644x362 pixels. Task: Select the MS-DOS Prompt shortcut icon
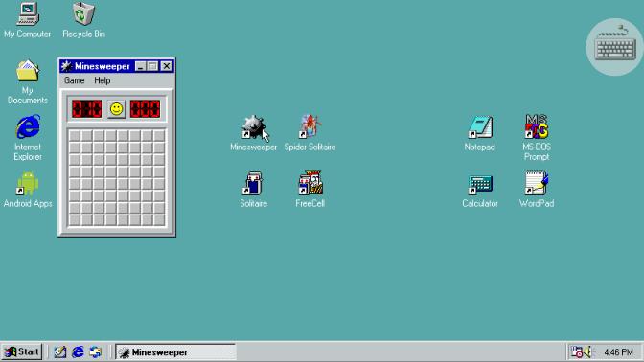tap(537, 126)
